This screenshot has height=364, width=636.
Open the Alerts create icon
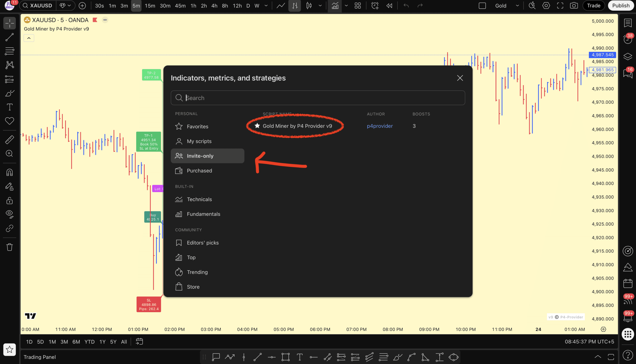tap(375, 5)
